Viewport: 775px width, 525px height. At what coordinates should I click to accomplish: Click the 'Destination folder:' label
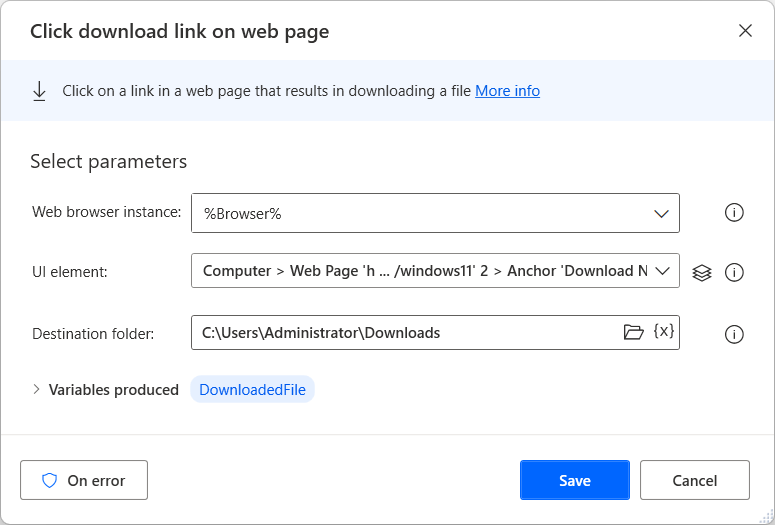pos(93,334)
